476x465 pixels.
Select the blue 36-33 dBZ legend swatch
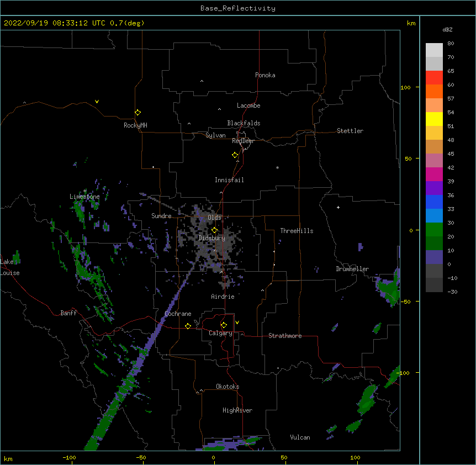pos(434,202)
